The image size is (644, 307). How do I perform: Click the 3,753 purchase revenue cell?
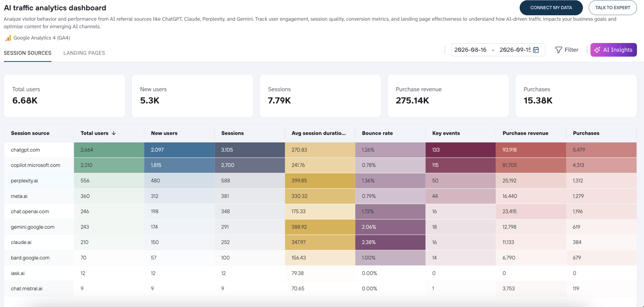tap(531, 288)
